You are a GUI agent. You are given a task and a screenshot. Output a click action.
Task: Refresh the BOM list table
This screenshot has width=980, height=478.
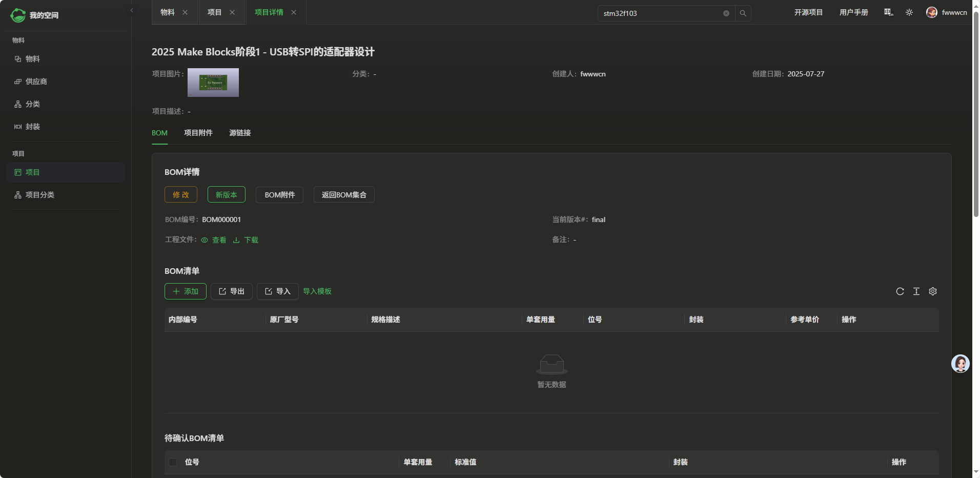[x=900, y=291]
